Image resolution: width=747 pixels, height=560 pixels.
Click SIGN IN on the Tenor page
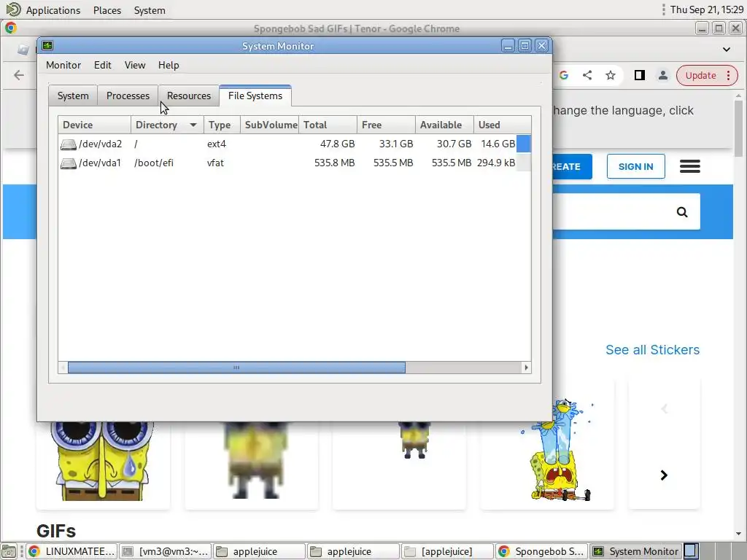pyautogui.click(x=635, y=167)
